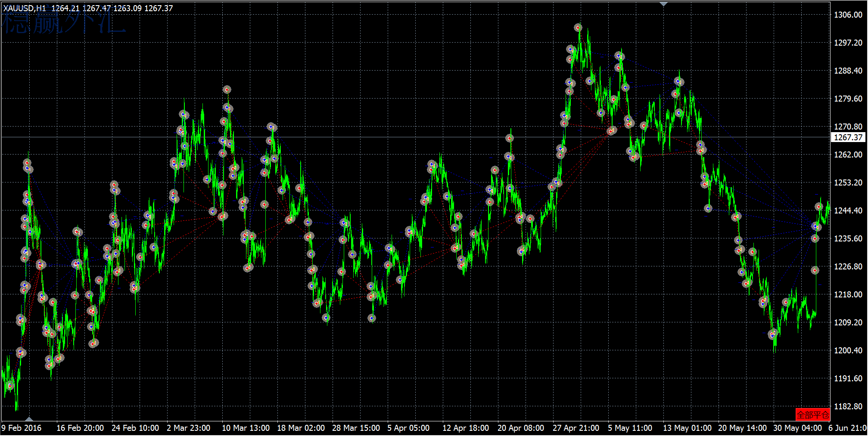Screen dimensions: 868x436
Task: Click the red 全部平仓 close-all button
Action: [812, 414]
